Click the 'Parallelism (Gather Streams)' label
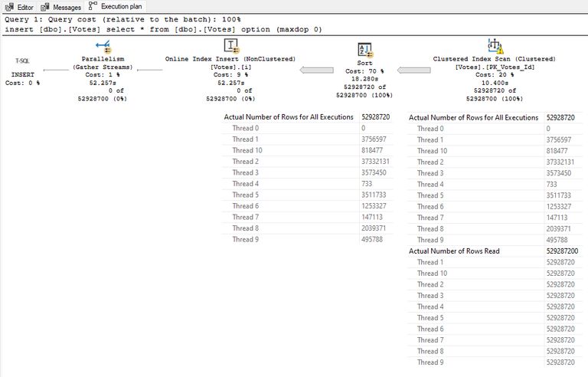 click(103, 63)
